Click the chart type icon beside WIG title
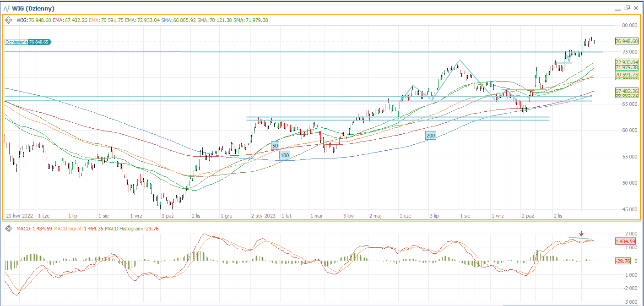 [x=6, y=8]
